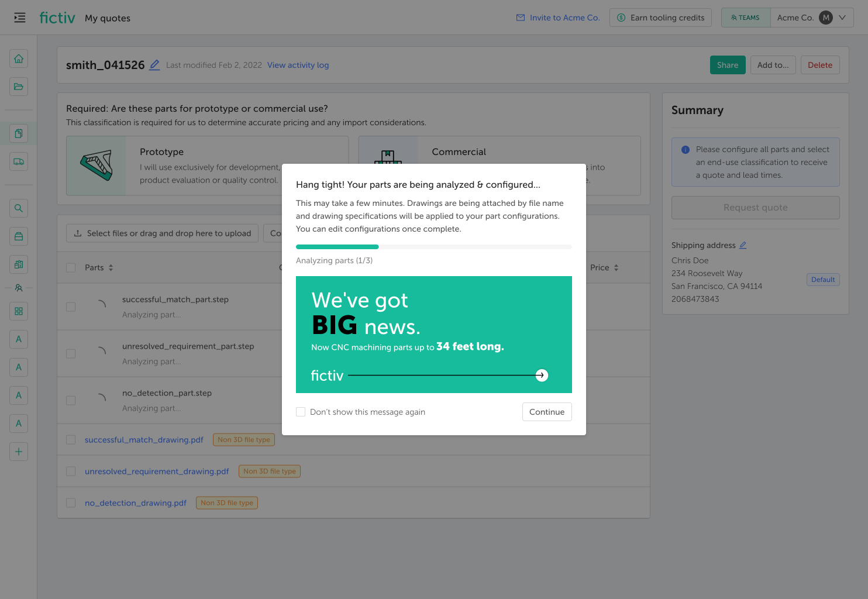Click the Delete button

[820, 65]
